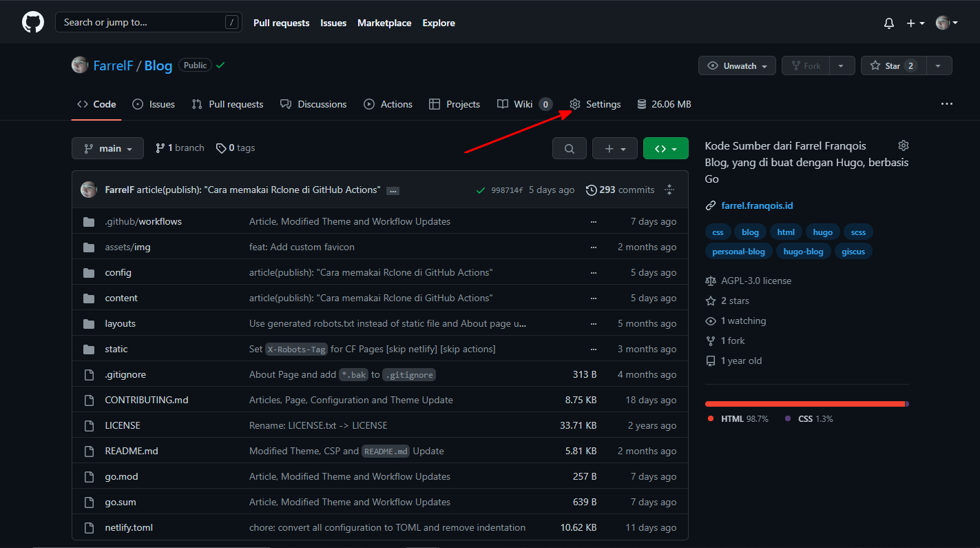The height and width of the screenshot is (548, 980).
Task: Click the red HTML language bar segment
Action: pyautogui.click(x=804, y=404)
